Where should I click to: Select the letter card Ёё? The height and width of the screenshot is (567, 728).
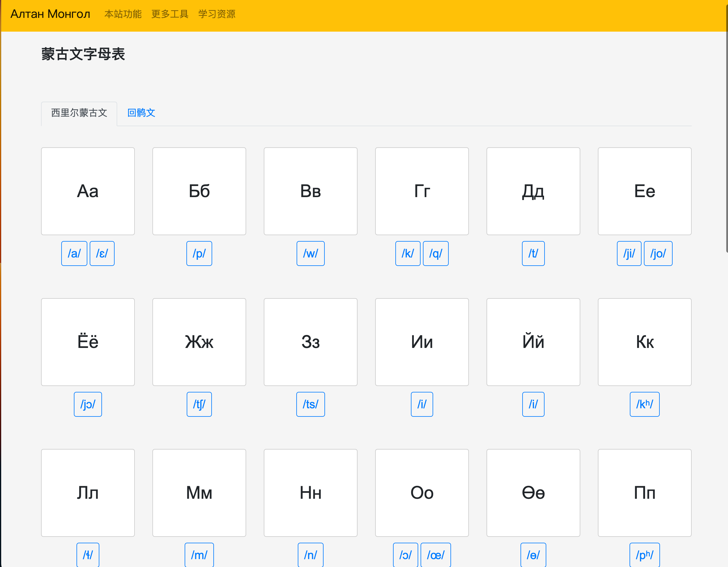pos(88,342)
